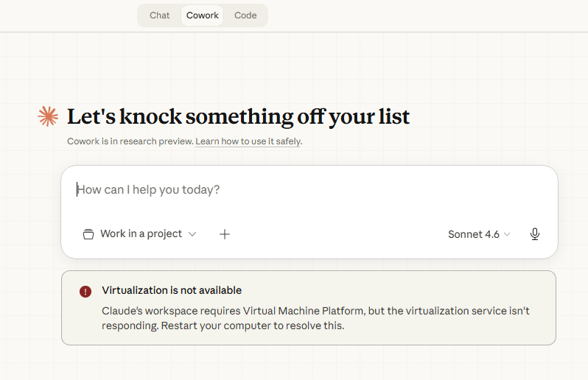Screen dimensions: 588x380
Task: Click the Claude starburst logo
Action: pos(48,116)
